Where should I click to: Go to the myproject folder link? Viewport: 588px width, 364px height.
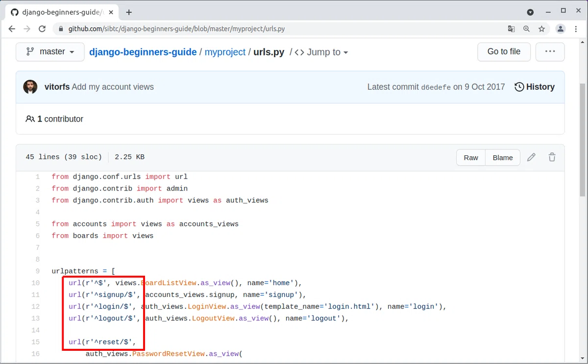coord(225,52)
